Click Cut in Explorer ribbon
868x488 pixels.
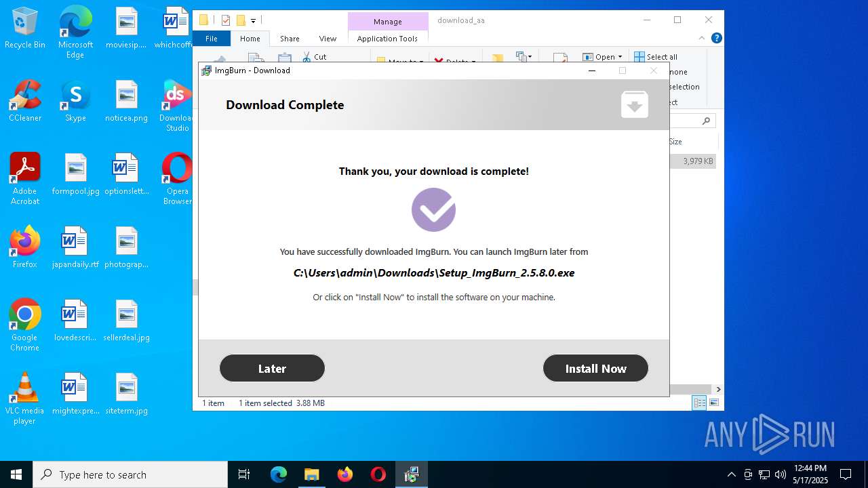point(314,57)
